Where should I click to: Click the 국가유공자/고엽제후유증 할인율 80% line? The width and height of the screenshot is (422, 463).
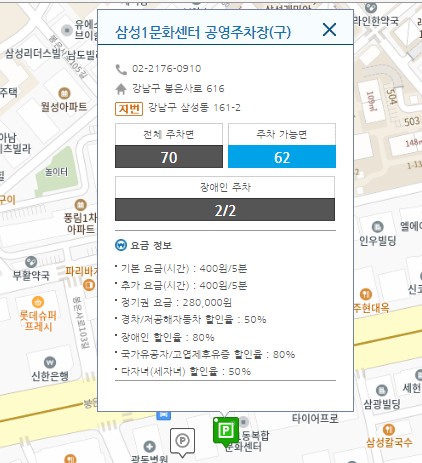pyautogui.click(x=208, y=354)
